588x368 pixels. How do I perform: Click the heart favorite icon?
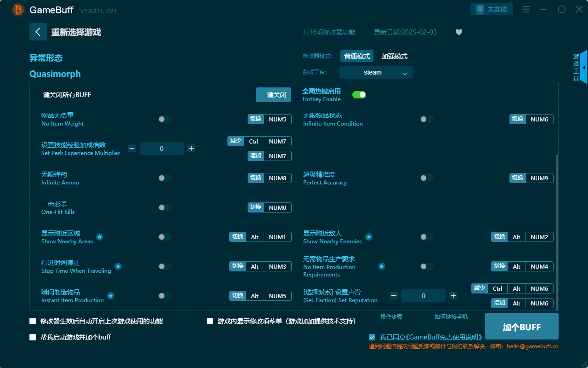click(458, 32)
